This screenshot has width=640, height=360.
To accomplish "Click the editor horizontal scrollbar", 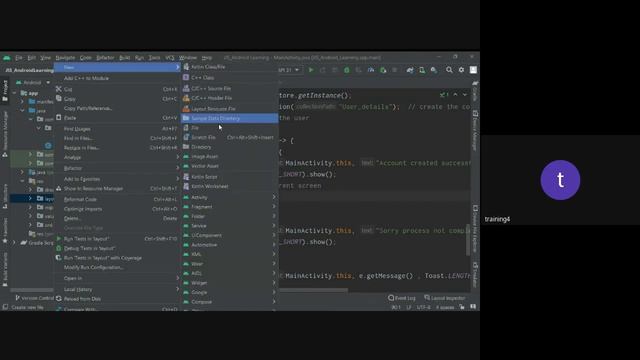I will 313,291.
